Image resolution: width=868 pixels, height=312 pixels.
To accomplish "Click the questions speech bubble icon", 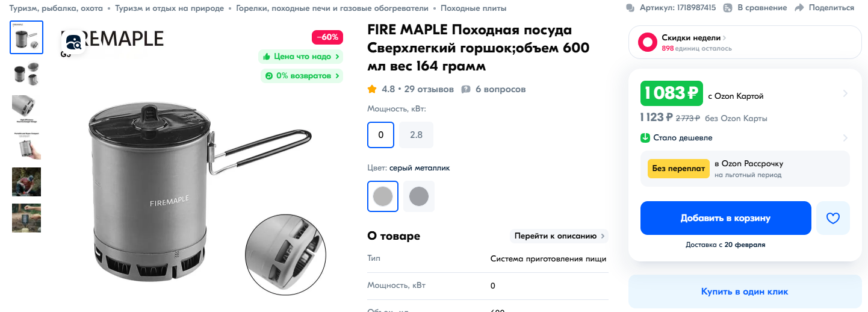I will tap(466, 89).
